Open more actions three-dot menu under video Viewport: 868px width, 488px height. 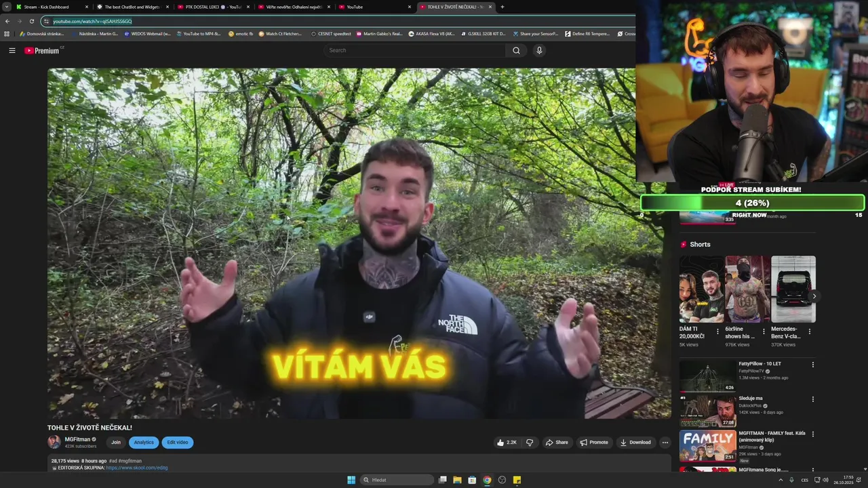(x=665, y=443)
